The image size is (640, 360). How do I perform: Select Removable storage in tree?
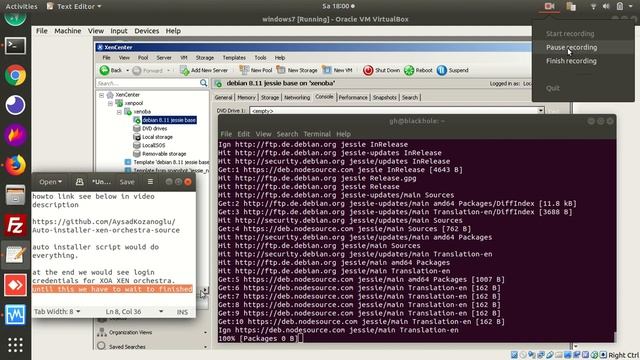(164, 154)
